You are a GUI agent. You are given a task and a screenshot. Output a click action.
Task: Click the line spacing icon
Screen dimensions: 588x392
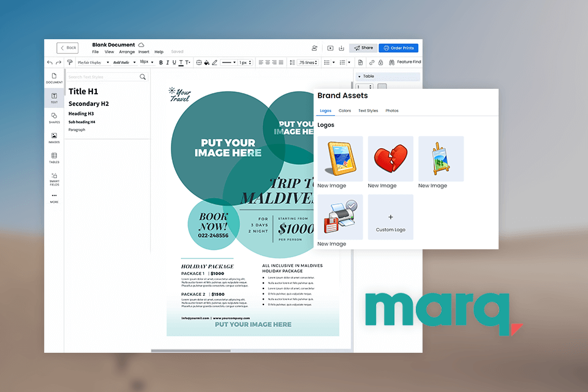pos(292,62)
